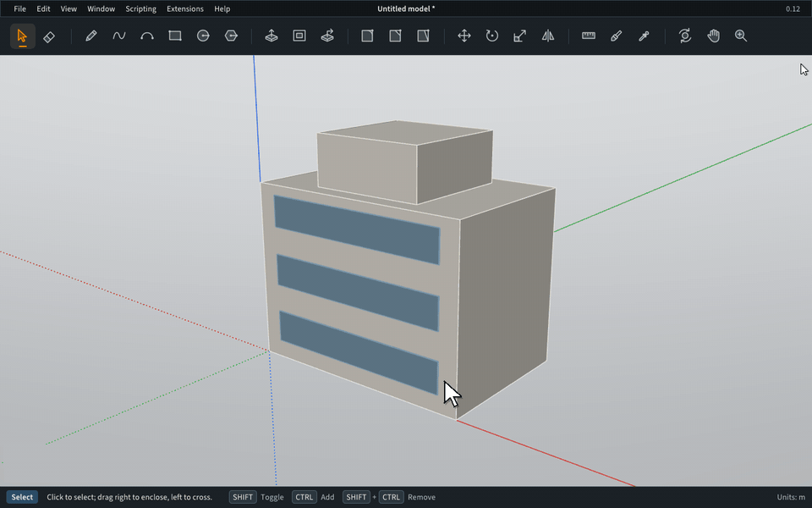Click the rounded-corner Fillet tool
The height and width of the screenshot is (508, 812).
(x=367, y=36)
